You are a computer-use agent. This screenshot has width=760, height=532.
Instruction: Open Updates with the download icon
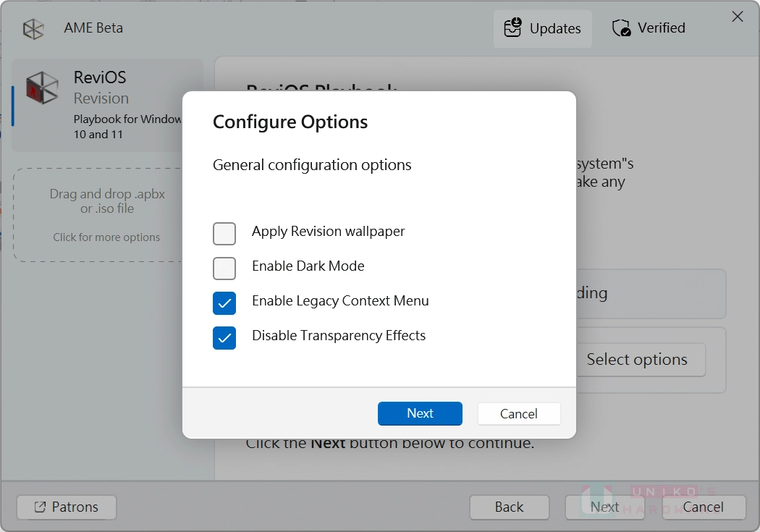point(512,28)
